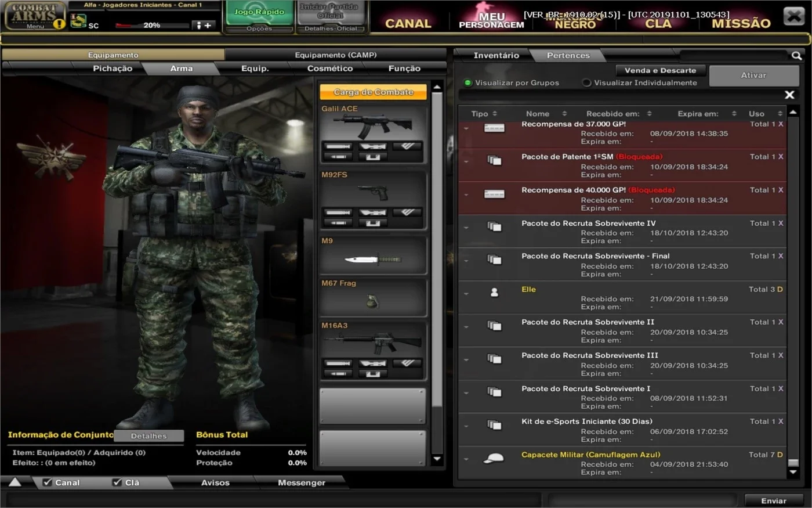This screenshot has height=508, width=812.
Task: Click the loadout scrollbar up arrow
Action: [x=437, y=88]
